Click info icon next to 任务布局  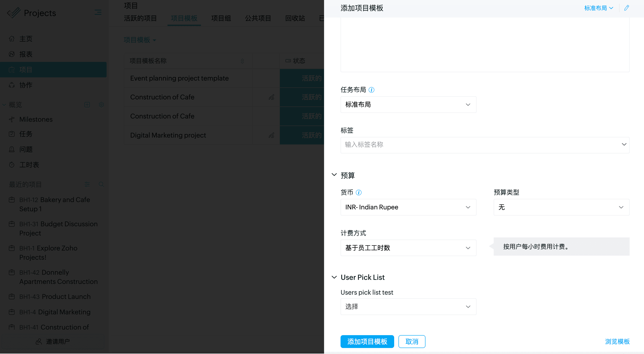[371, 90]
